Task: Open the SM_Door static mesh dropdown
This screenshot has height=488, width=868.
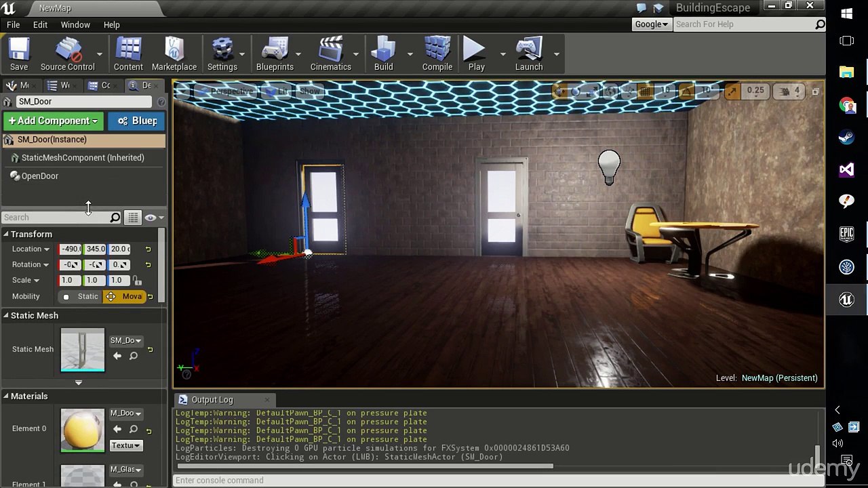Action: click(125, 340)
